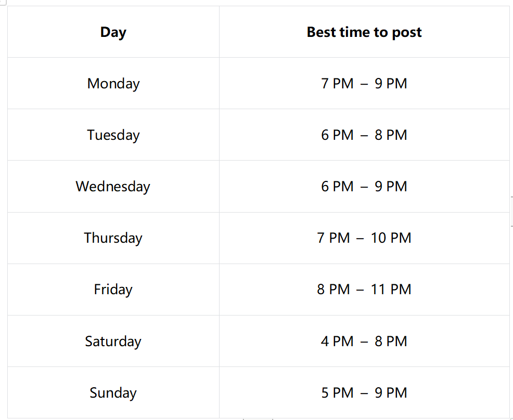Click the Tuesday time range '6 PM – 8 PM'
The height and width of the screenshot is (420, 513).
point(364,135)
